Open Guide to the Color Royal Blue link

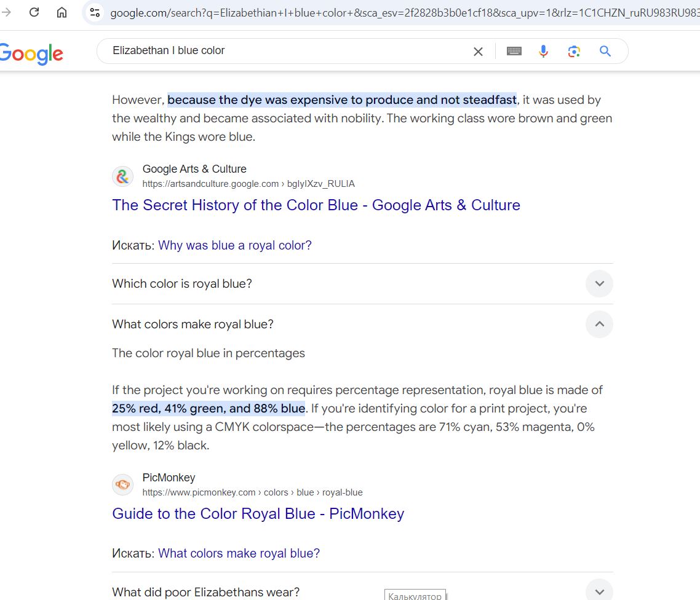[258, 514]
